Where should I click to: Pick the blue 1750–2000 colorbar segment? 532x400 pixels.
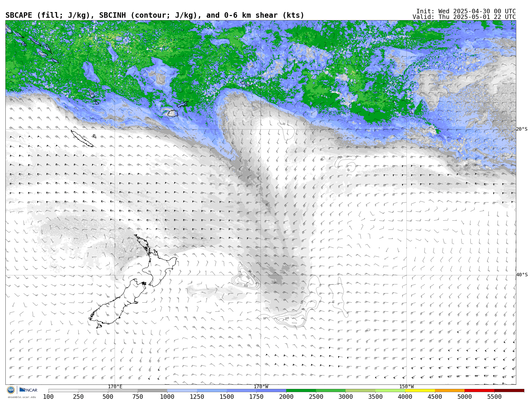[x=271, y=391]
